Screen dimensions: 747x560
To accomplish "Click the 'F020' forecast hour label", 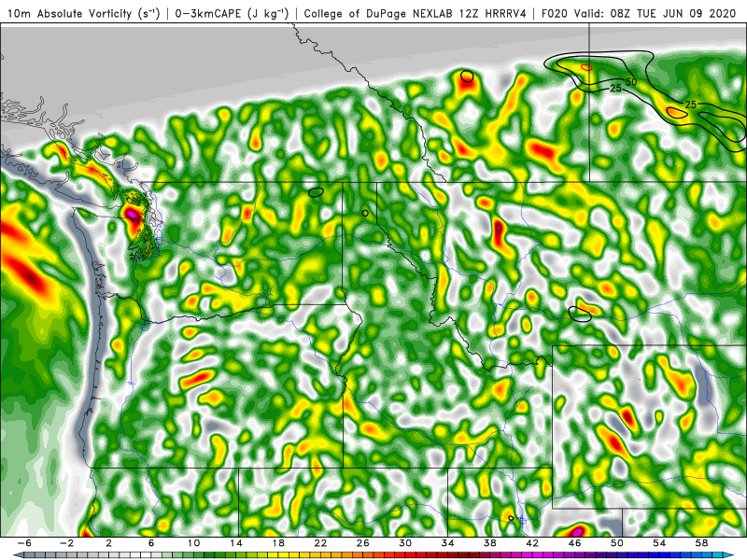I will (555, 13).
